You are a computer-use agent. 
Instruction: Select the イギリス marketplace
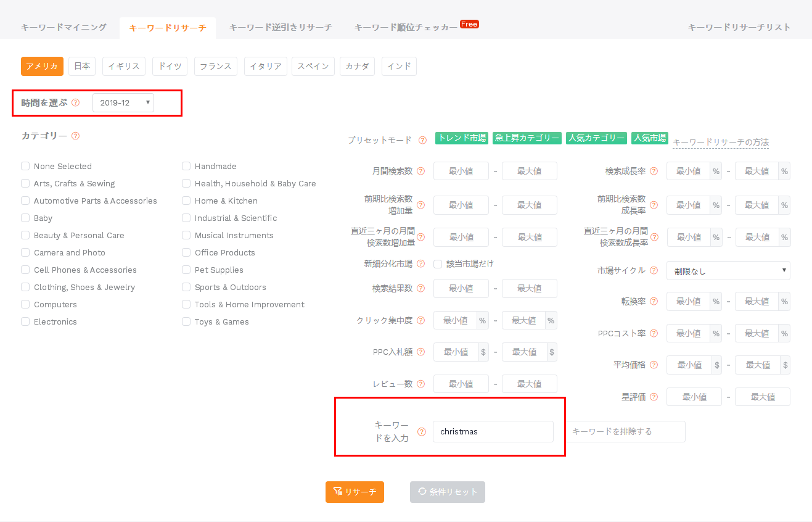click(124, 66)
